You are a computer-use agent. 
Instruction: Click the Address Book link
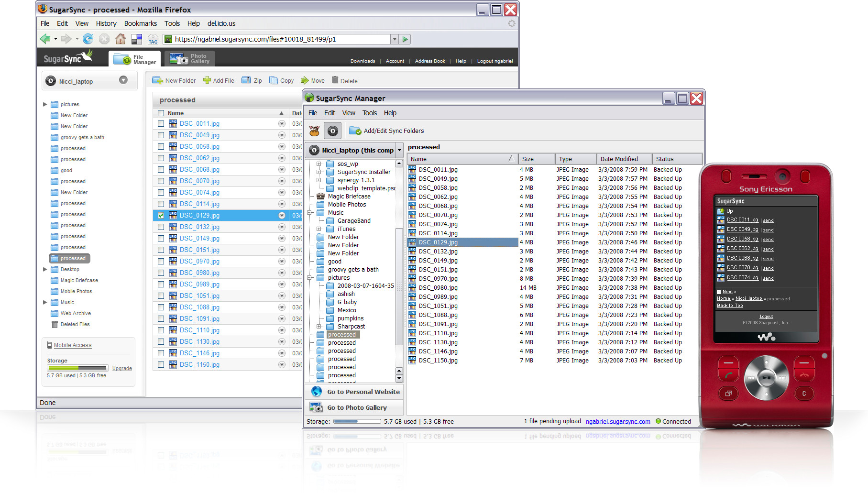[430, 61]
